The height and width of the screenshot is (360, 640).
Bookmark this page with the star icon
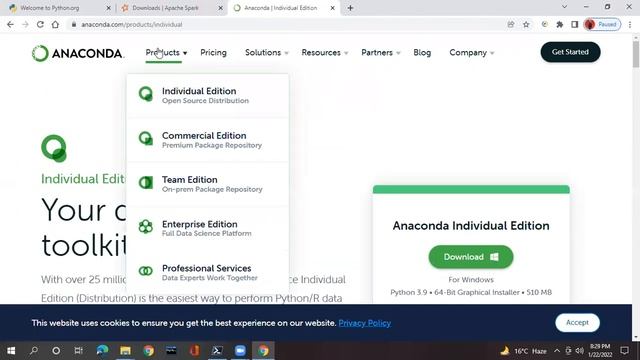point(526,24)
